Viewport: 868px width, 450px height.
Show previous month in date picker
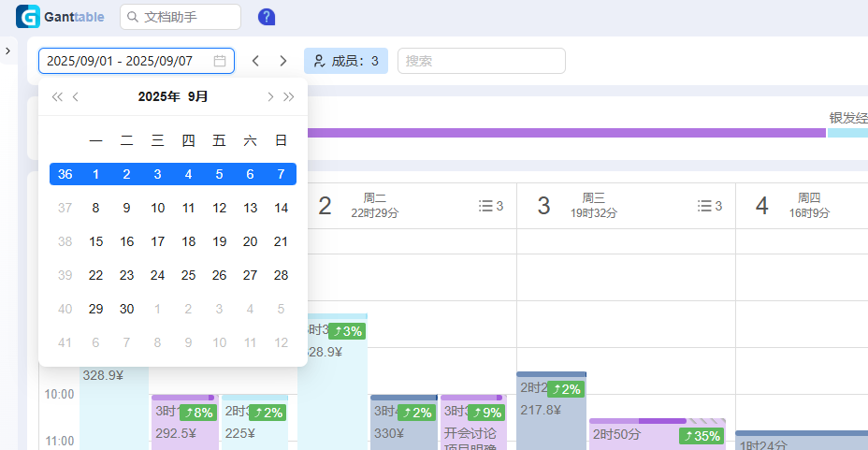click(75, 97)
